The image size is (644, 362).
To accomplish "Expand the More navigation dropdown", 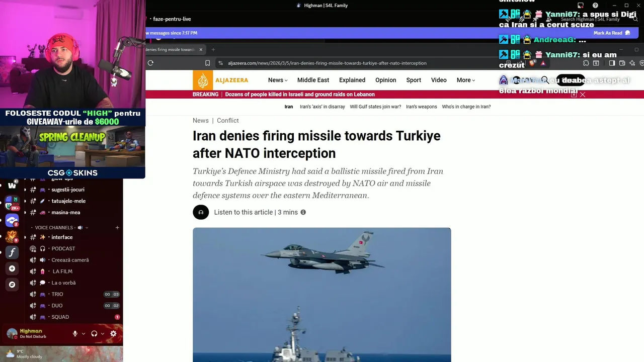I will pyautogui.click(x=465, y=80).
